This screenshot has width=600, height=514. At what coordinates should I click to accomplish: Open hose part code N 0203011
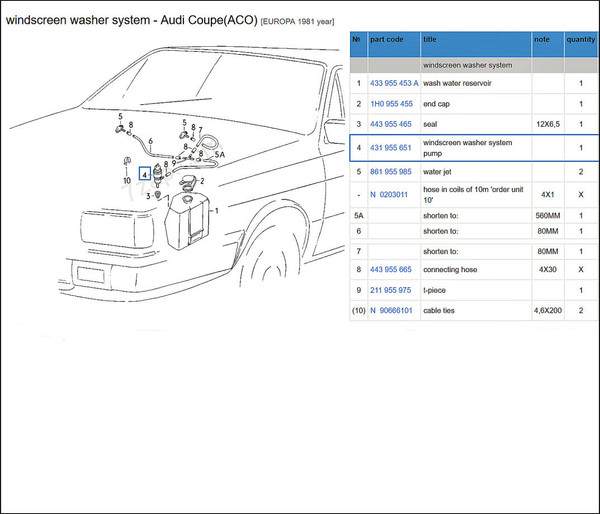pyautogui.click(x=389, y=194)
